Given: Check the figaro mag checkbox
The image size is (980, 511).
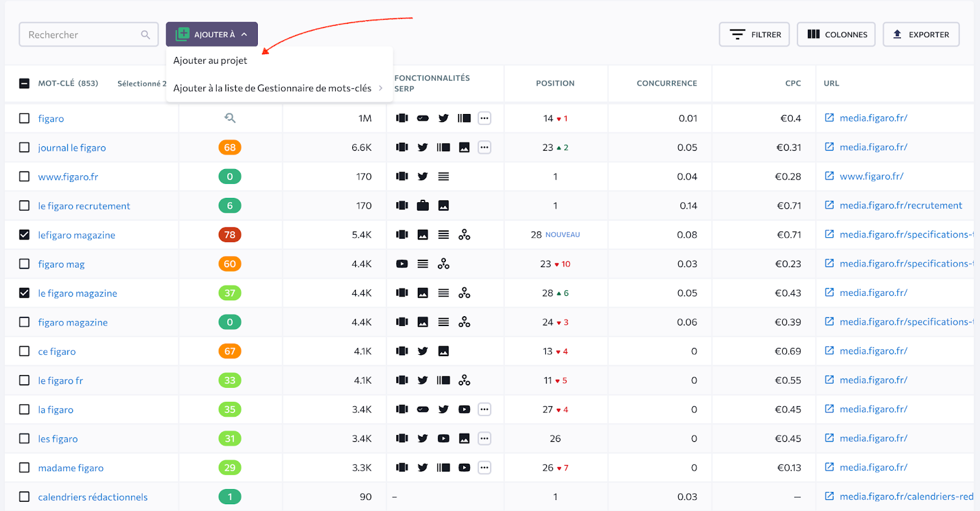Looking at the screenshot, I should [x=24, y=263].
